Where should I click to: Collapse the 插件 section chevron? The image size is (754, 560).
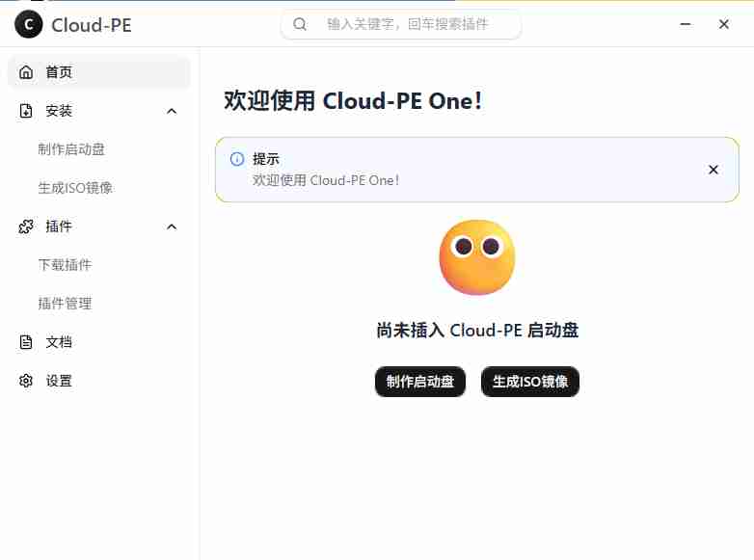[172, 227]
